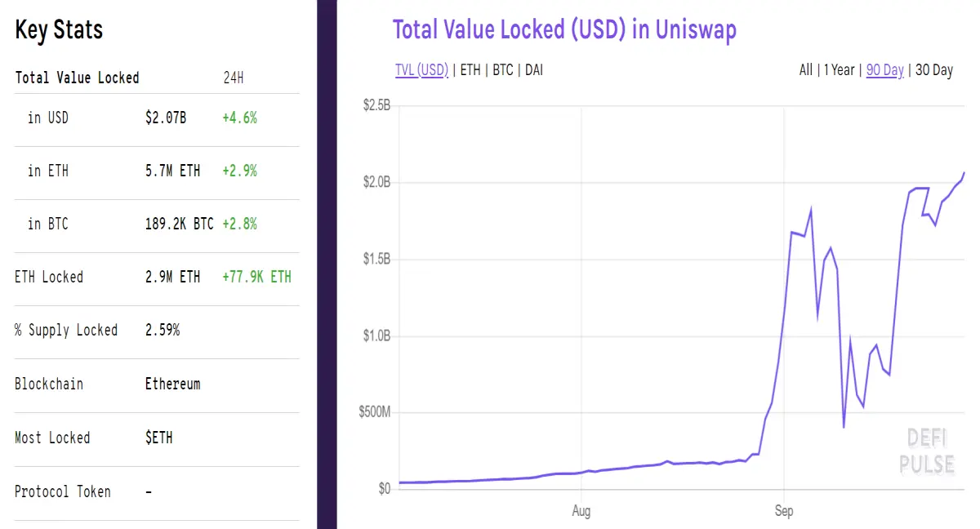Click the 'Total Value Locked (USD) in Uniswap' title

coord(564,30)
